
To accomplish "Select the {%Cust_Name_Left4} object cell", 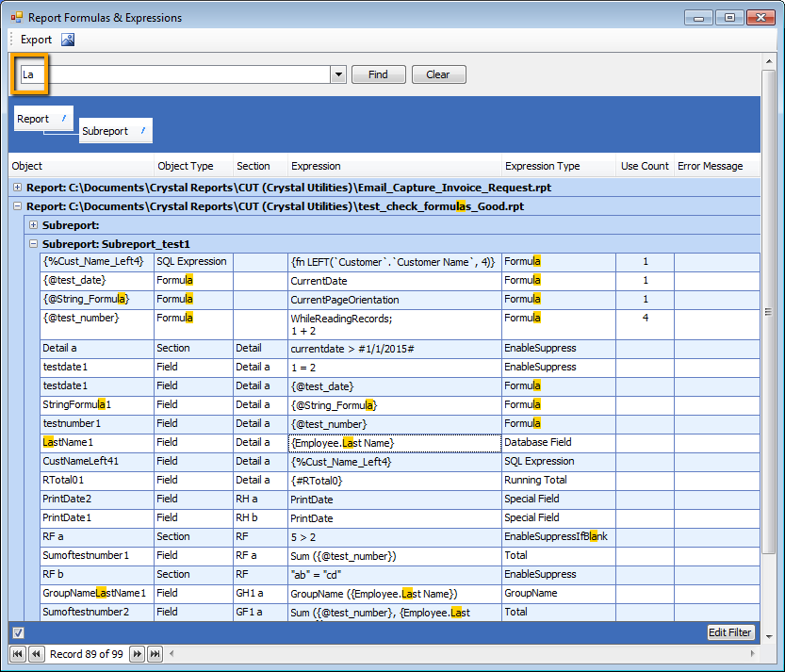I will (x=97, y=261).
